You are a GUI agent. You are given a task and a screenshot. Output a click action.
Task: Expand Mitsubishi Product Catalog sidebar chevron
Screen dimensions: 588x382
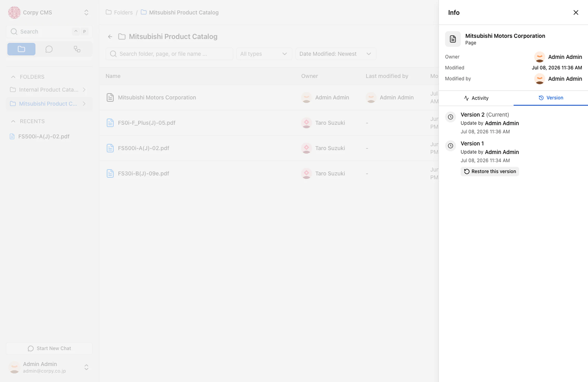tap(84, 104)
